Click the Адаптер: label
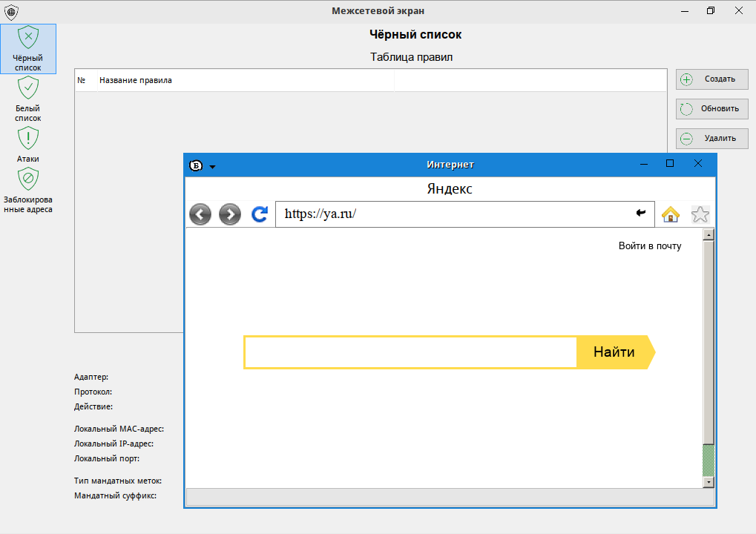The image size is (756, 534). [91, 377]
